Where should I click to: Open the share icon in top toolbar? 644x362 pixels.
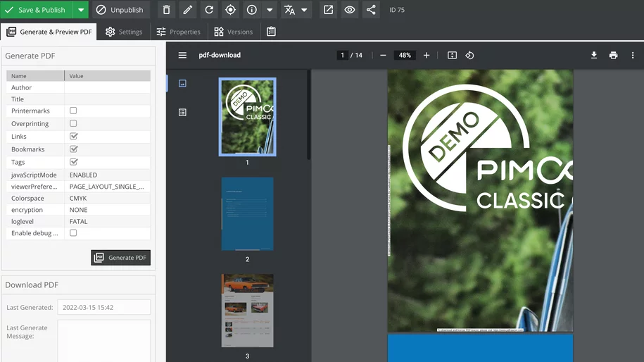tap(372, 10)
